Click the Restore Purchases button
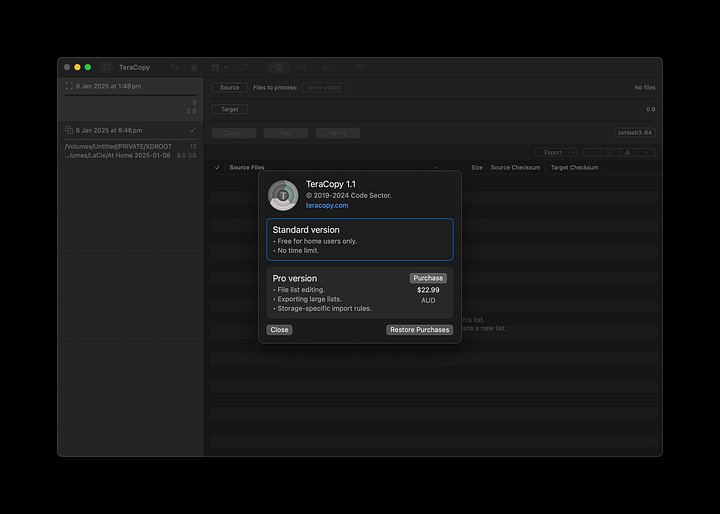The height and width of the screenshot is (514, 720). pyautogui.click(x=419, y=330)
